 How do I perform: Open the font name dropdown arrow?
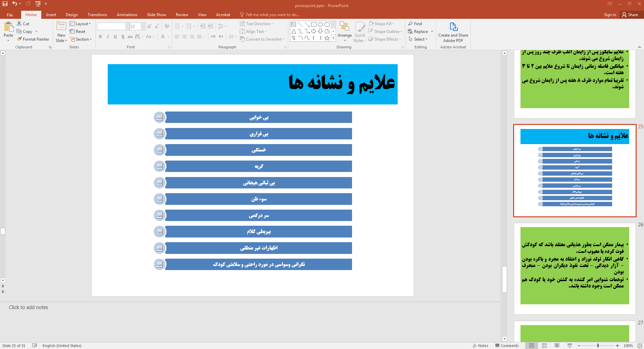coord(128,26)
